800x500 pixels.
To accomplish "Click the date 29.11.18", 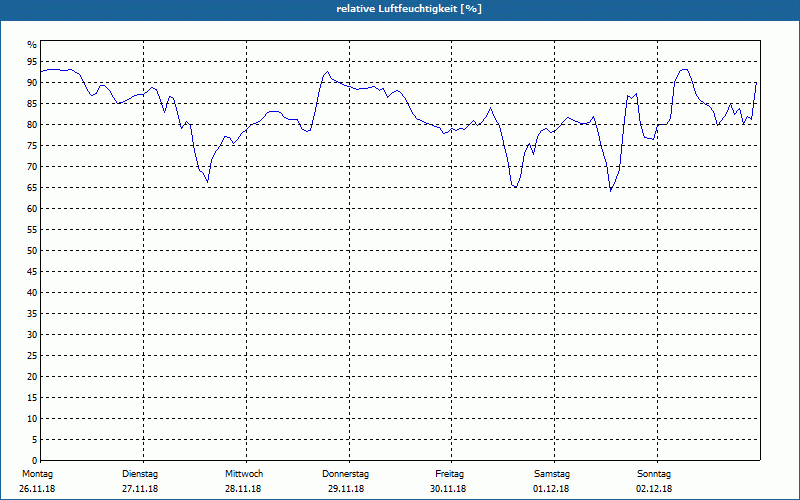I will (x=346, y=489).
